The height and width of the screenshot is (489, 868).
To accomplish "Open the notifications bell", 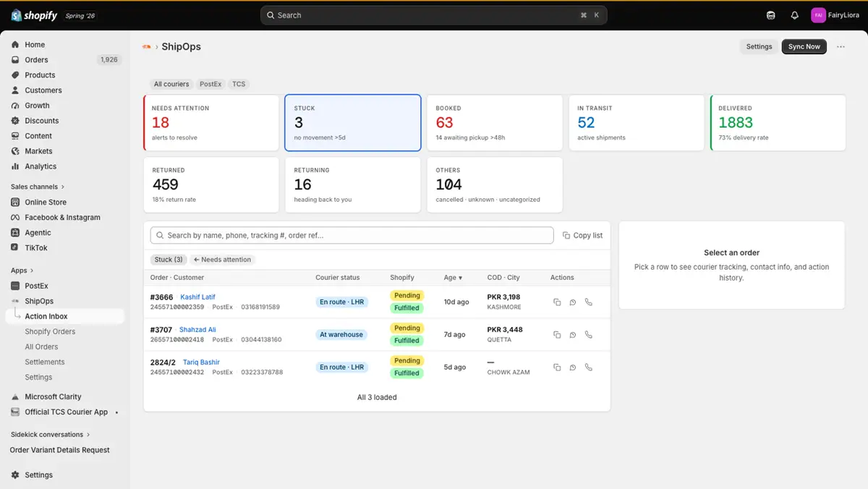I will (x=794, y=15).
